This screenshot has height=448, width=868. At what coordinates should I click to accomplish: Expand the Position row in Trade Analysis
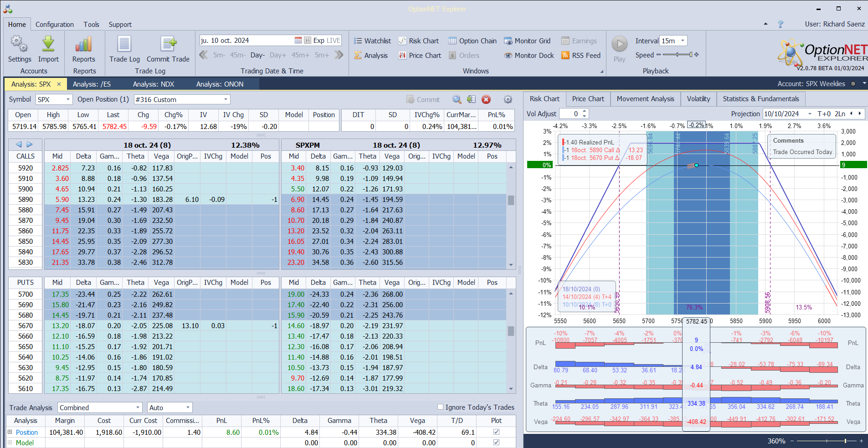coord(10,432)
